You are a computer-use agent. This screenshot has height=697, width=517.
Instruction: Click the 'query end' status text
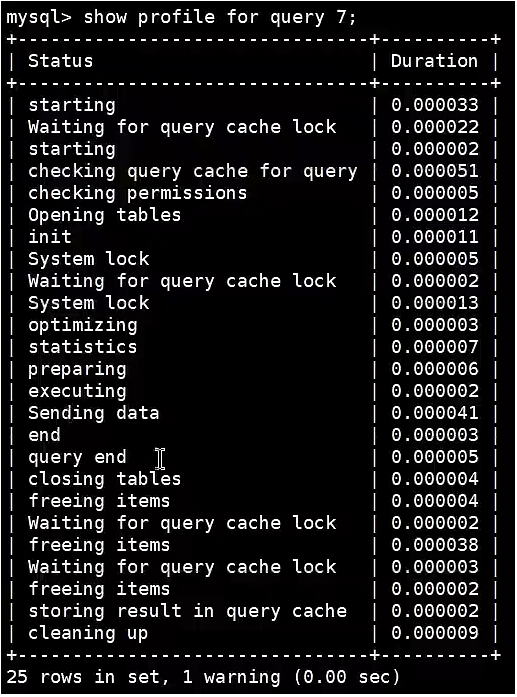click(77, 457)
